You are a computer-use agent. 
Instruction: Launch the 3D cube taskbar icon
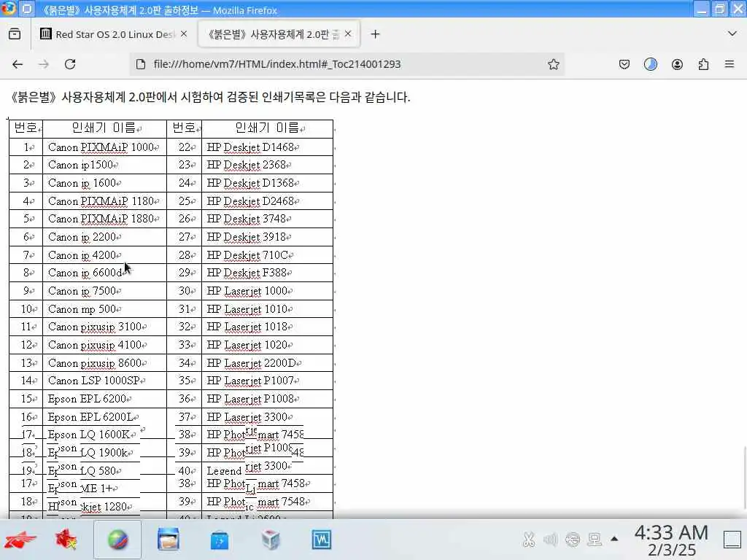[271, 540]
